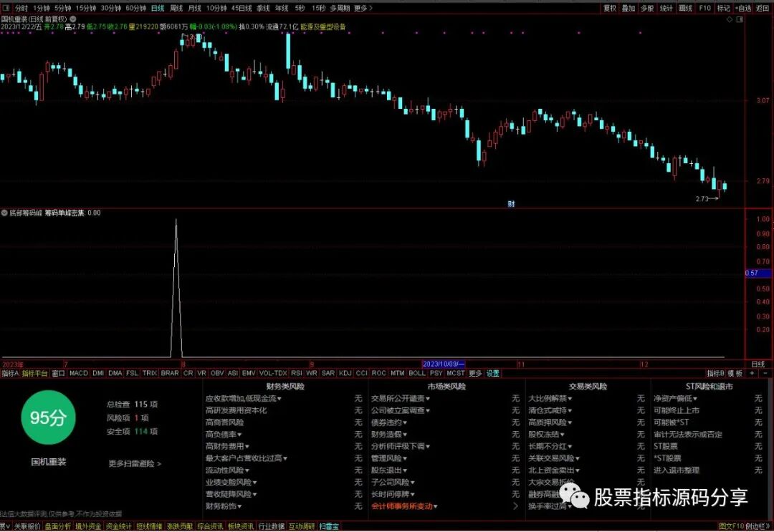The width and height of the screenshot is (774, 532).
Task: Open 更多扫雷避险 link
Action: point(135,463)
